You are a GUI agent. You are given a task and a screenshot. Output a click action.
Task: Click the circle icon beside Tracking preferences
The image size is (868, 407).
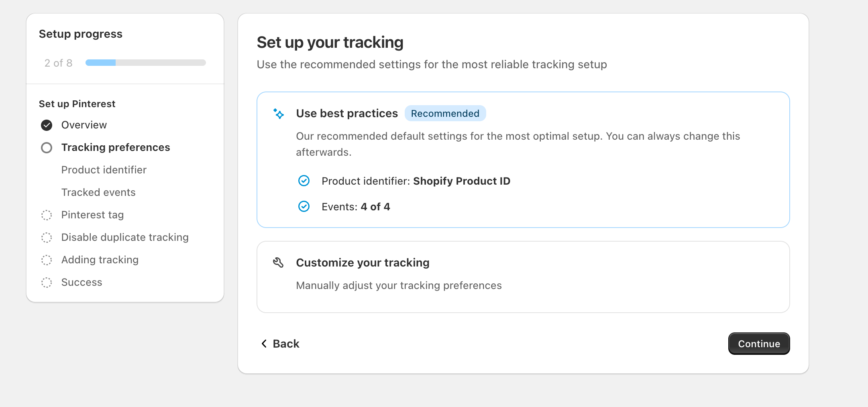[47, 148]
